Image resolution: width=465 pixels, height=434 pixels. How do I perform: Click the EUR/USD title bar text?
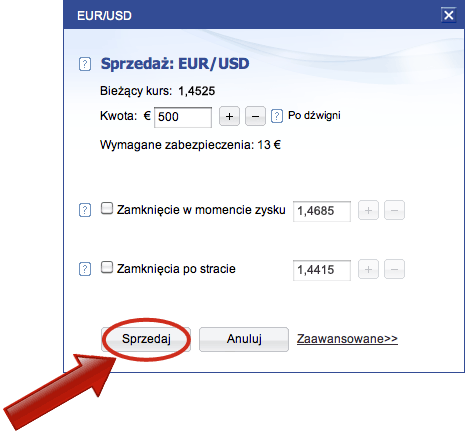click(104, 16)
